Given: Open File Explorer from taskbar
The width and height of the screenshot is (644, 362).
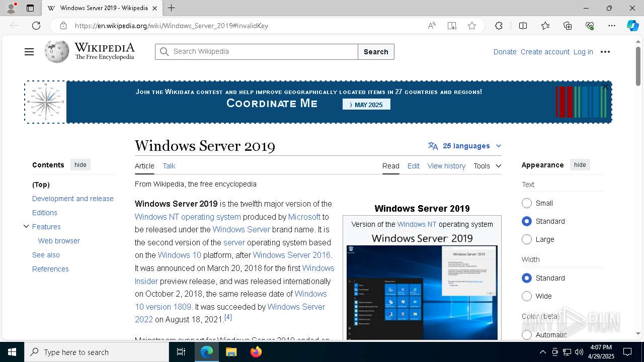Looking at the screenshot, I should (x=231, y=352).
